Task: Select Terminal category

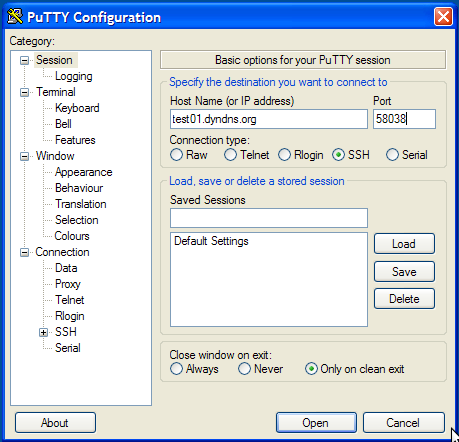Action: pyautogui.click(x=56, y=92)
